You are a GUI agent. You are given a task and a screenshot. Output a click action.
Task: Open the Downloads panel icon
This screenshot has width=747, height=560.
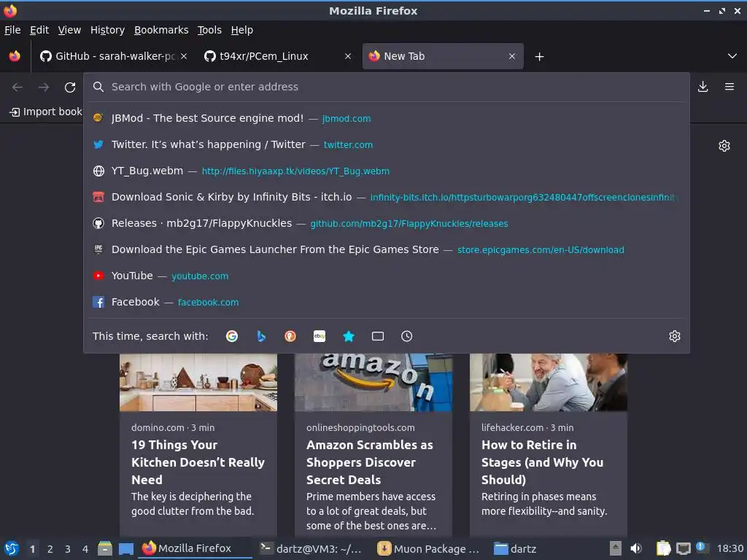703,87
